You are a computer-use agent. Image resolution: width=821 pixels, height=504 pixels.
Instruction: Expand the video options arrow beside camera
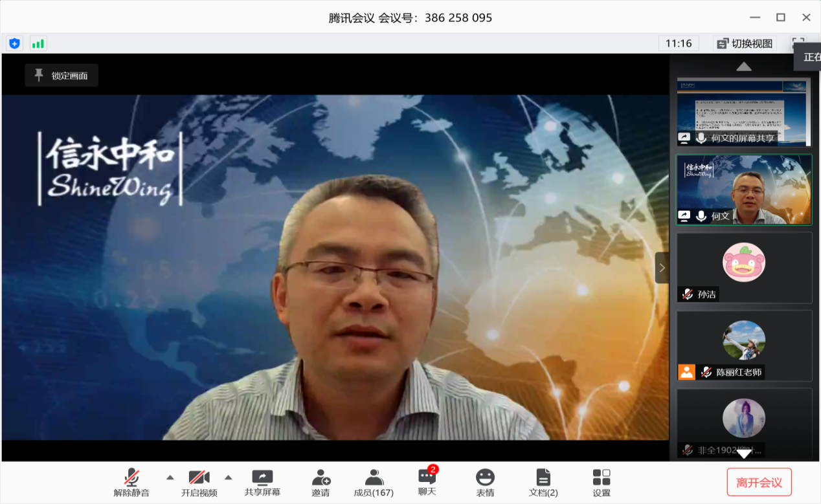coord(228,477)
